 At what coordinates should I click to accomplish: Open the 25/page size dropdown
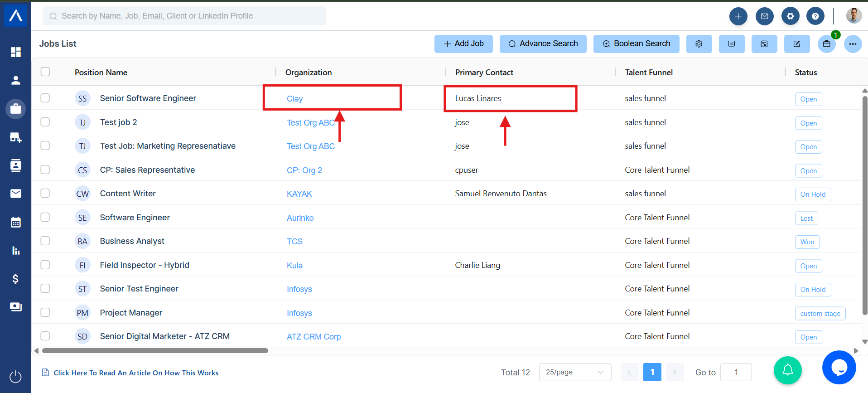click(x=574, y=372)
